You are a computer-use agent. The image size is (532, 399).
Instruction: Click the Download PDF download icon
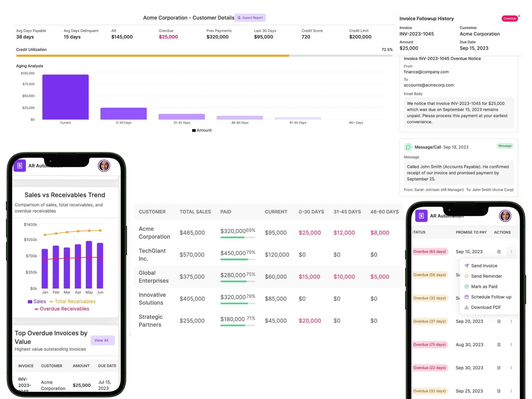click(x=467, y=307)
